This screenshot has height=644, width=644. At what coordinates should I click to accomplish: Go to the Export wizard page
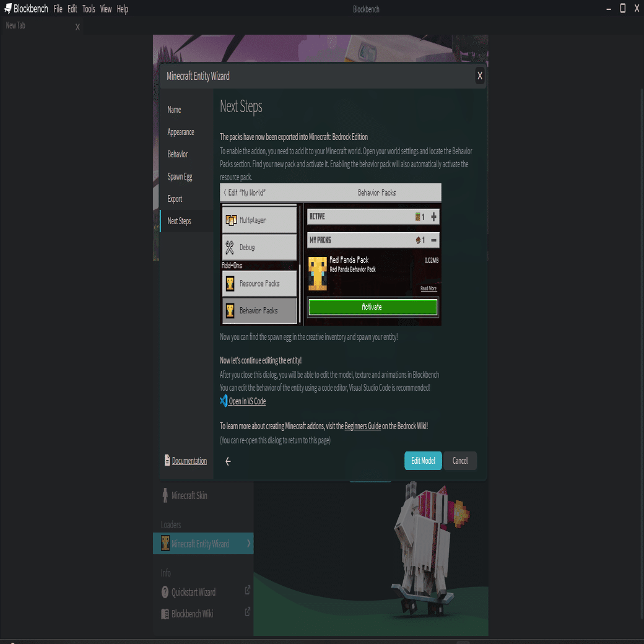pos(186,199)
